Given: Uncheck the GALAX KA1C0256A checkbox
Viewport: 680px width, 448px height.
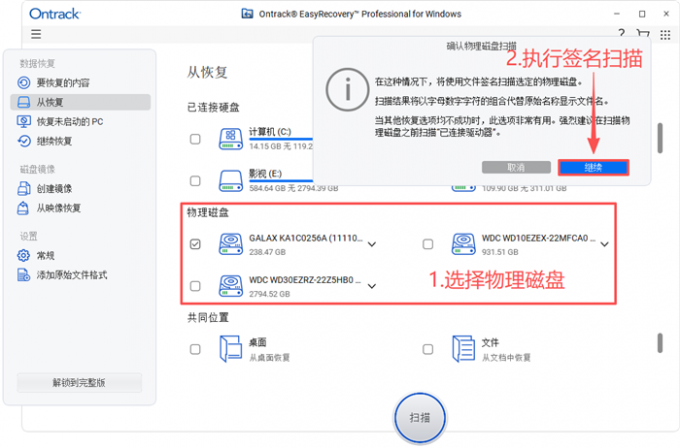Looking at the screenshot, I should pos(195,244).
